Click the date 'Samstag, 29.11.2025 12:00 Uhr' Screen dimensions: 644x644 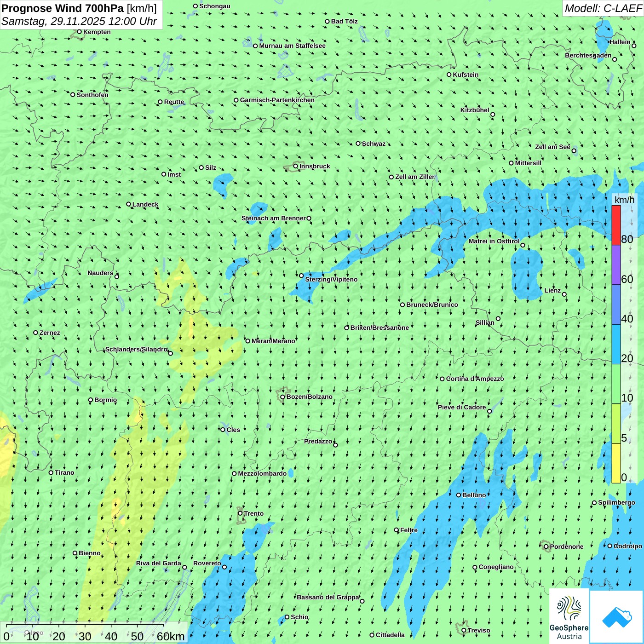click(79, 21)
